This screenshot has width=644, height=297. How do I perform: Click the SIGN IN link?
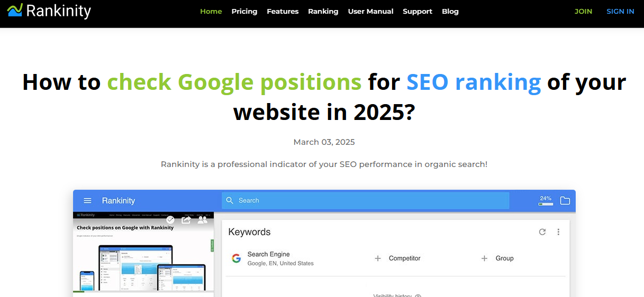click(620, 11)
